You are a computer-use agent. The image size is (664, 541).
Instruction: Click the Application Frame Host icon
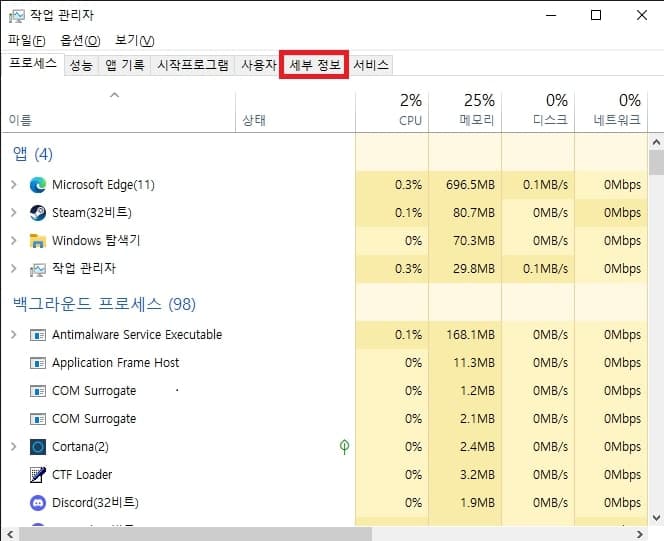(x=38, y=363)
